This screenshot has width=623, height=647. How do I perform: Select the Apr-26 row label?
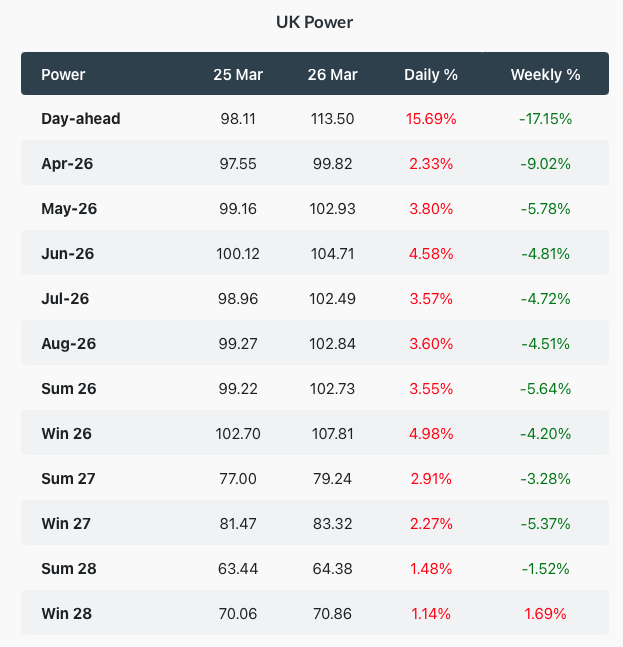[x=67, y=164]
